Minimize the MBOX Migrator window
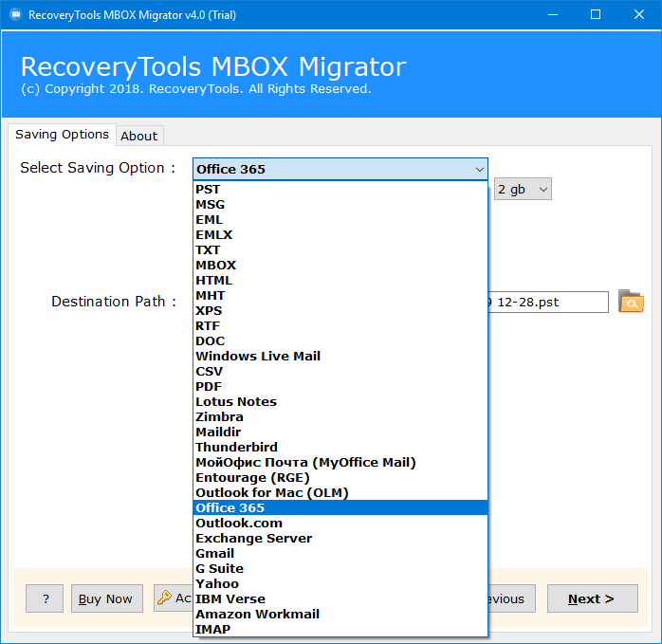This screenshot has width=662, height=644. point(553,15)
